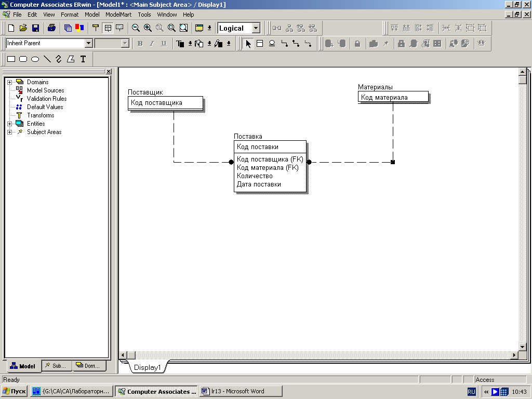Switch to lr13 - Microsoft Word taskbar button
Screen dimensions: 532x399
[x=241, y=391]
